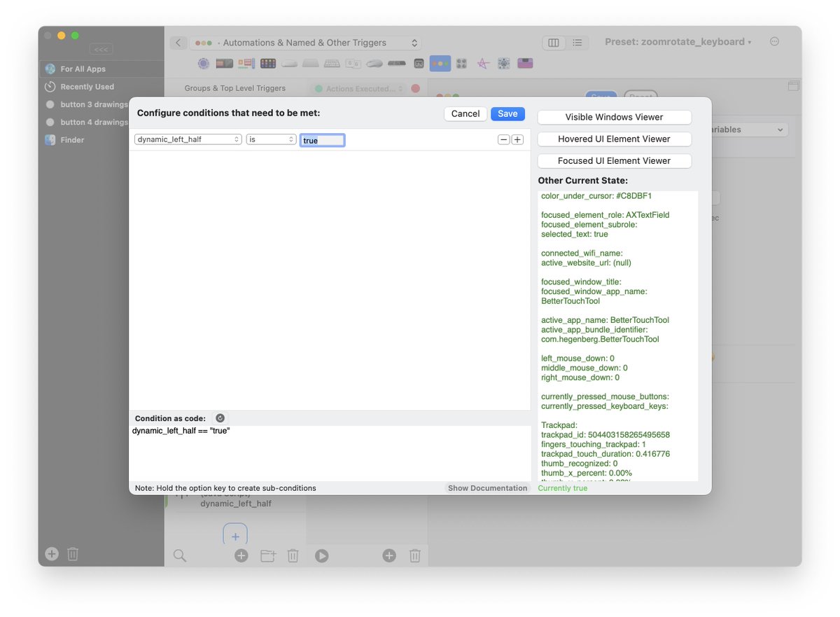Click add trigger plus icon next to search
The height and width of the screenshot is (617, 840).
[241, 555]
